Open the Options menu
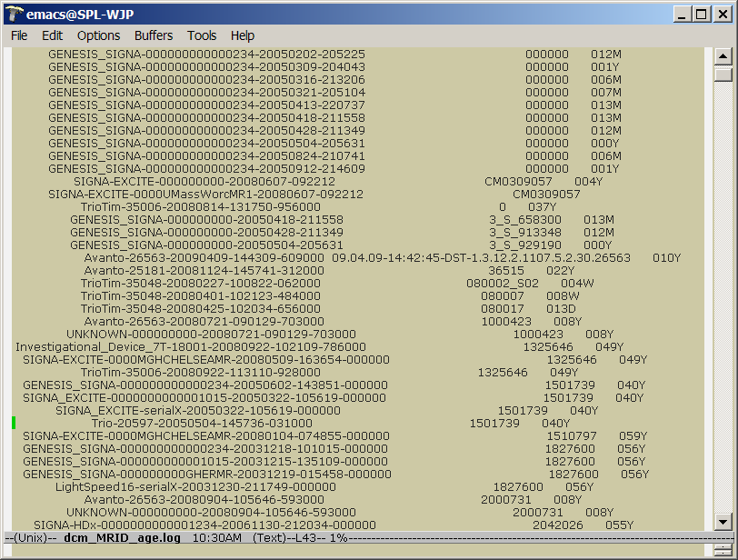738x560 pixels. (x=98, y=35)
